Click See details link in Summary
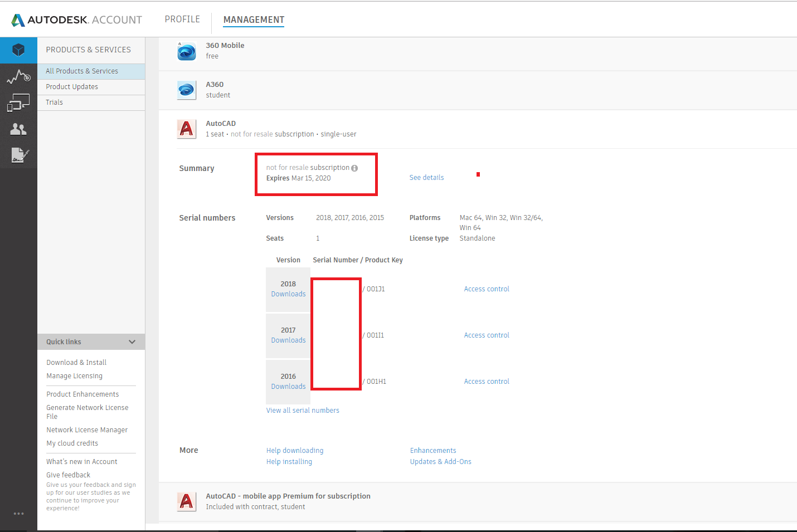This screenshot has height=532, width=797. 427,178
